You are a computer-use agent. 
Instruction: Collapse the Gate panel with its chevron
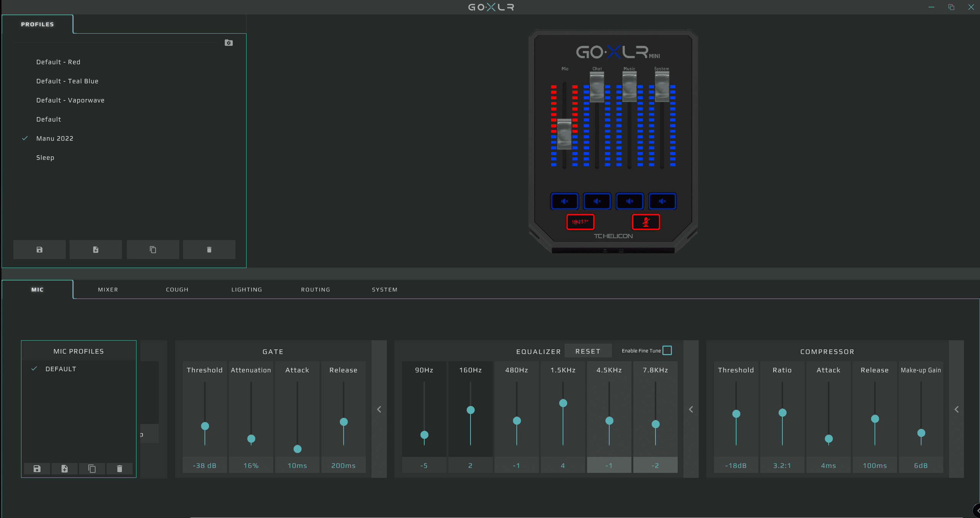click(379, 409)
